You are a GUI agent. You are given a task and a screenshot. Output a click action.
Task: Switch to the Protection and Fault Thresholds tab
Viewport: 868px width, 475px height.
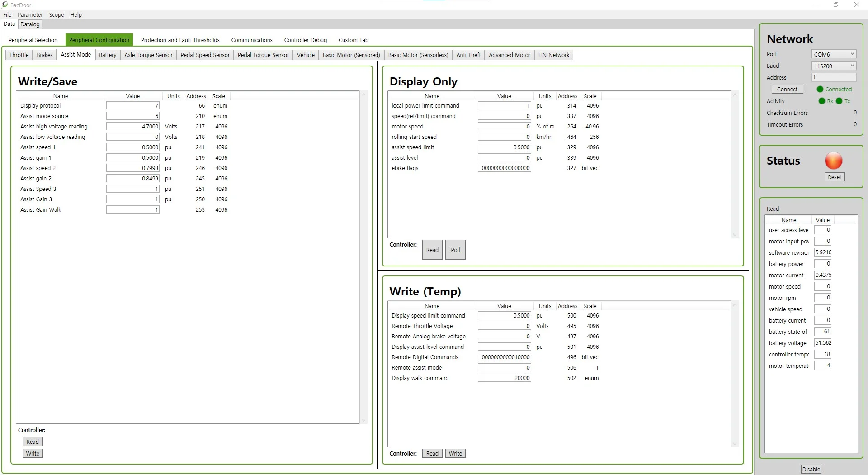pos(180,40)
